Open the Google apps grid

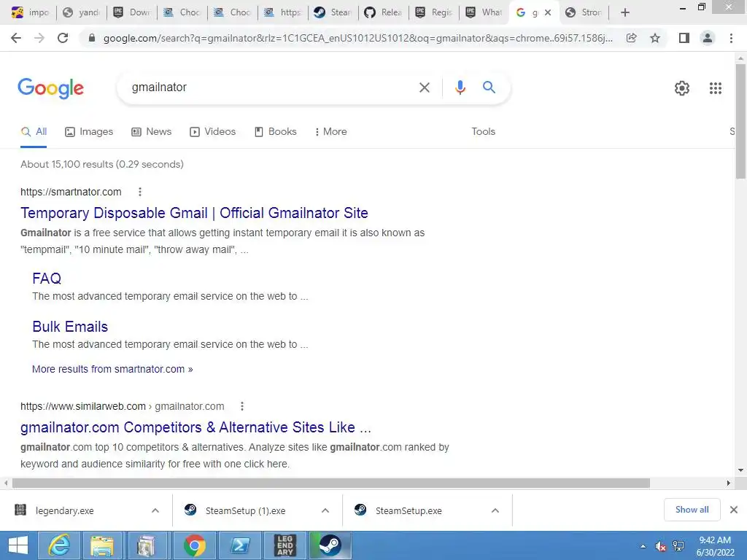(x=715, y=88)
